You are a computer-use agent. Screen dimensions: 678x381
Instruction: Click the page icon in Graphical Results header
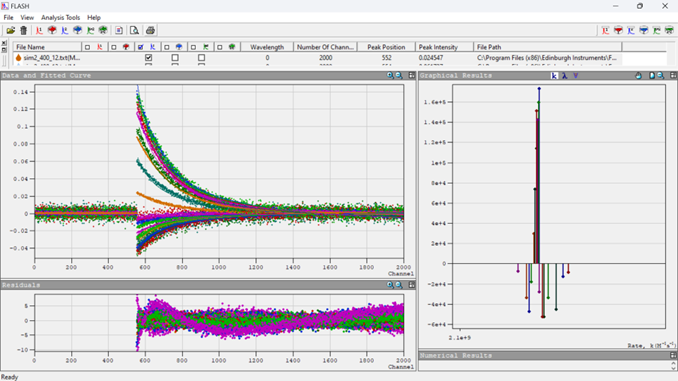point(652,75)
